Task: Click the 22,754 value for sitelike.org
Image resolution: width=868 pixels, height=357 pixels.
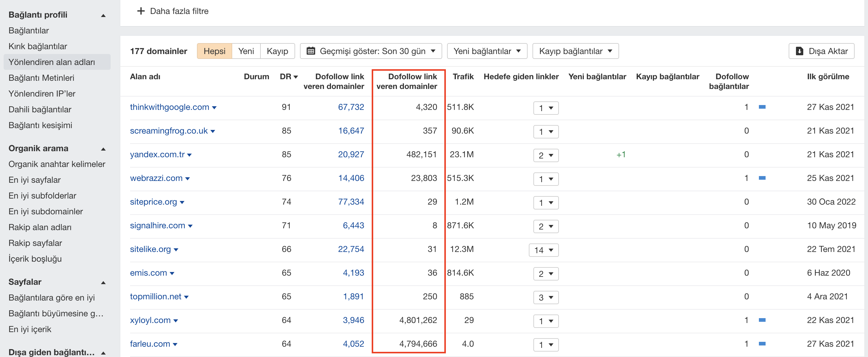Action: [351, 249]
